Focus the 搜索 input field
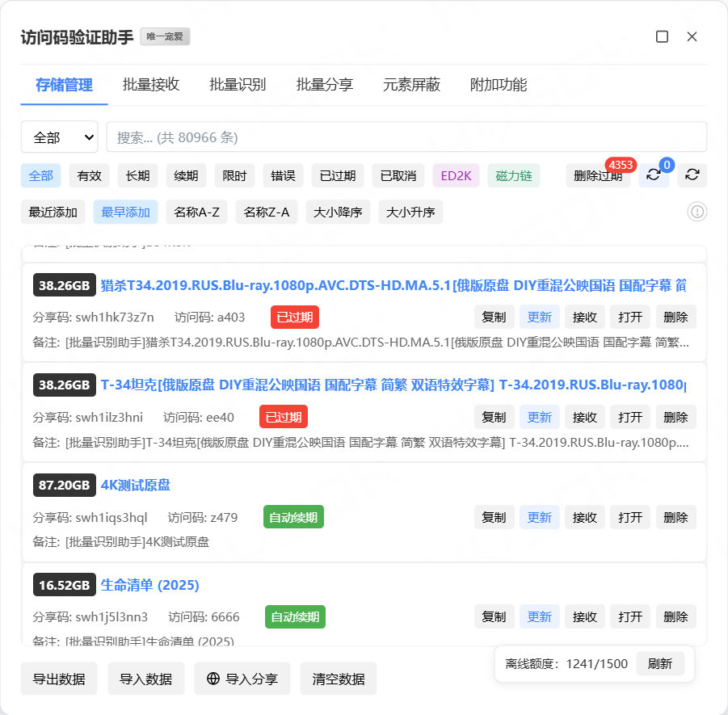Image resolution: width=728 pixels, height=715 pixels. click(x=406, y=137)
